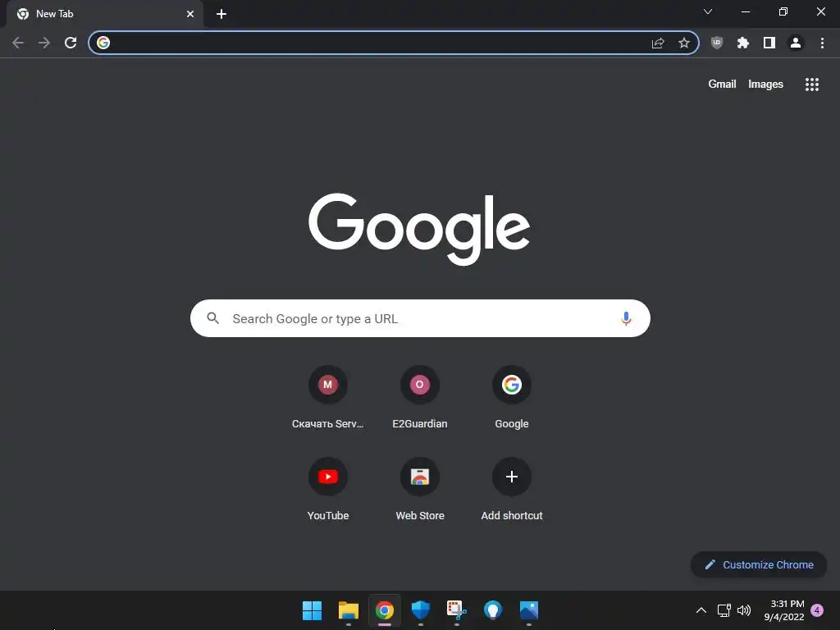The image size is (840, 630).
Task: Toggle the Chrome side panel
Action: coord(769,43)
